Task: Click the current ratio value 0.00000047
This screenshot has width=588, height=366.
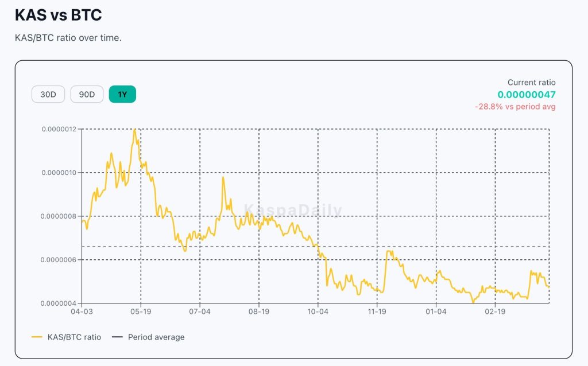Action: 527,95
